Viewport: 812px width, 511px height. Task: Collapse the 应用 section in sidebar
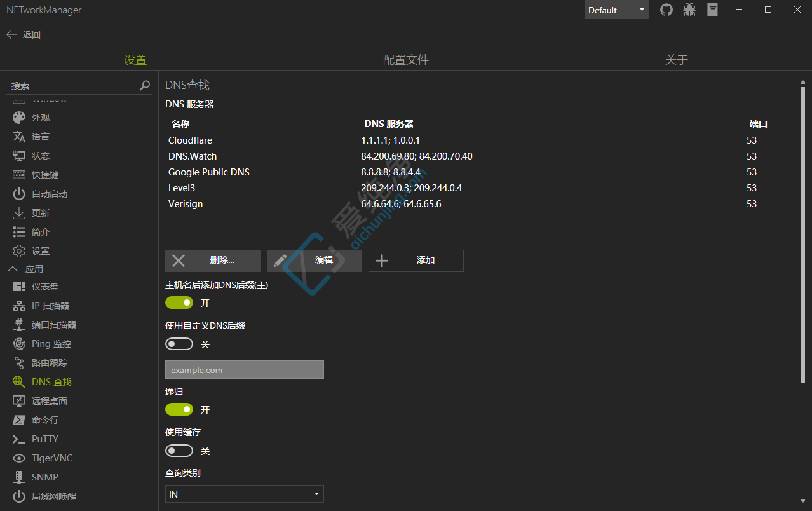pyautogui.click(x=25, y=269)
